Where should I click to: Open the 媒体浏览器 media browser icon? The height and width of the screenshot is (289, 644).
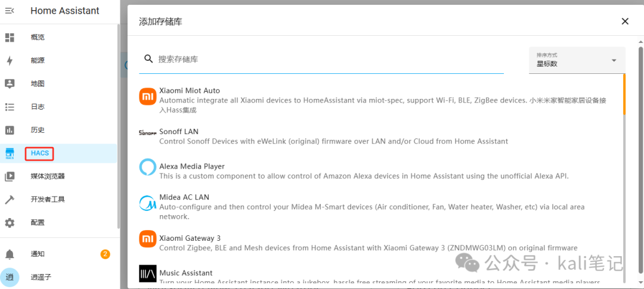(10, 176)
